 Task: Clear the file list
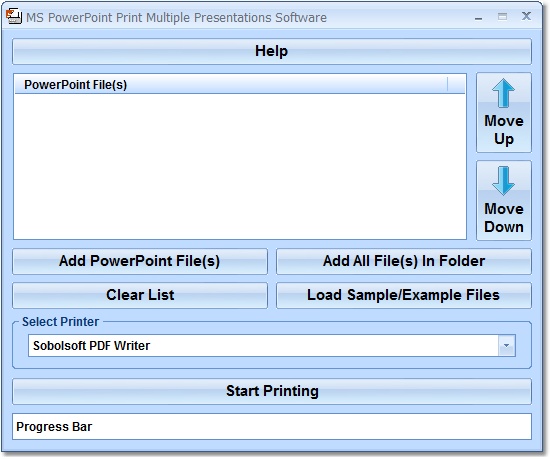[x=140, y=295]
